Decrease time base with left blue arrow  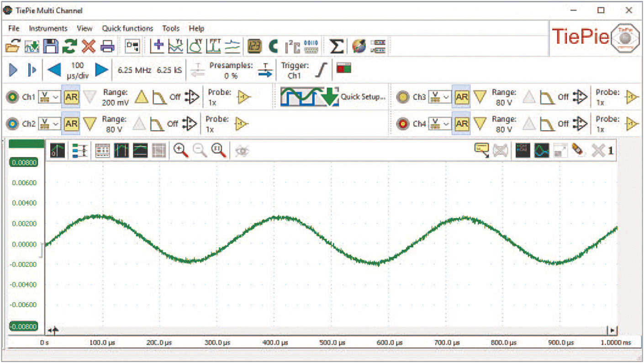tap(54, 70)
